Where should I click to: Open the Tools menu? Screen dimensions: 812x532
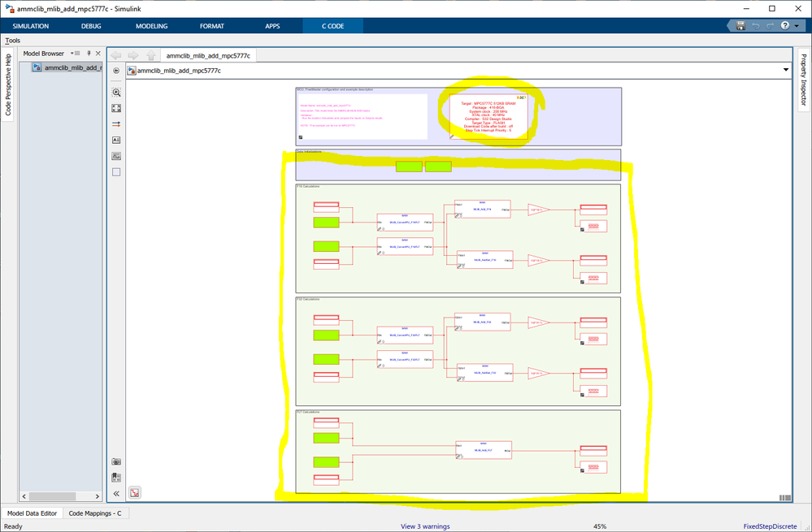tap(12, 41)
